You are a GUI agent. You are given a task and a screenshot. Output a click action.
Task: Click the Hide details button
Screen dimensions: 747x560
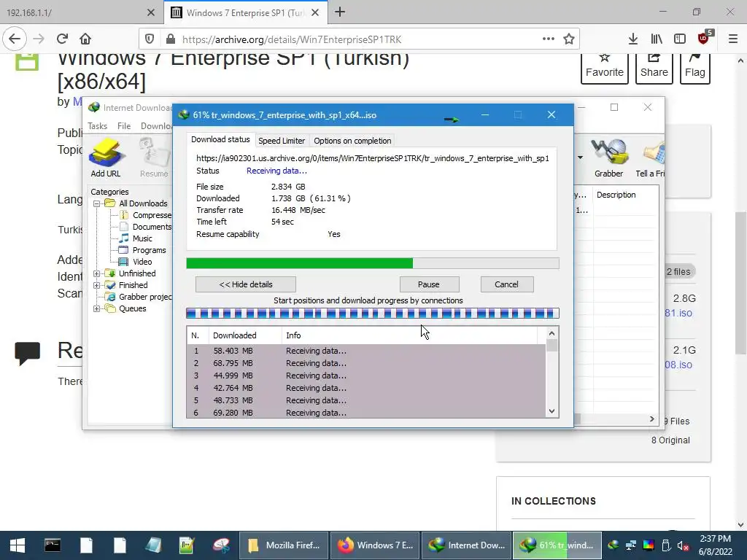pyautogui.click(x=246, y=284)
